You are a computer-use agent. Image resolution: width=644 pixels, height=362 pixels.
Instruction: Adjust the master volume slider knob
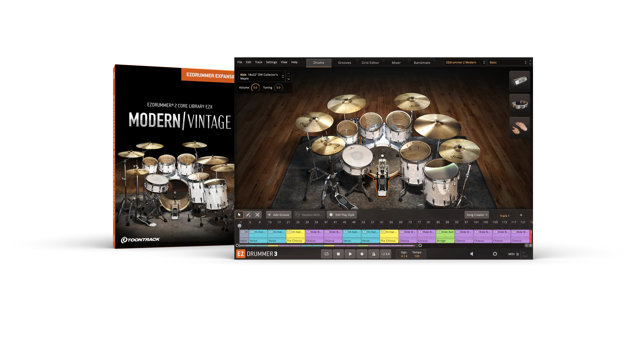click(495, 254)
